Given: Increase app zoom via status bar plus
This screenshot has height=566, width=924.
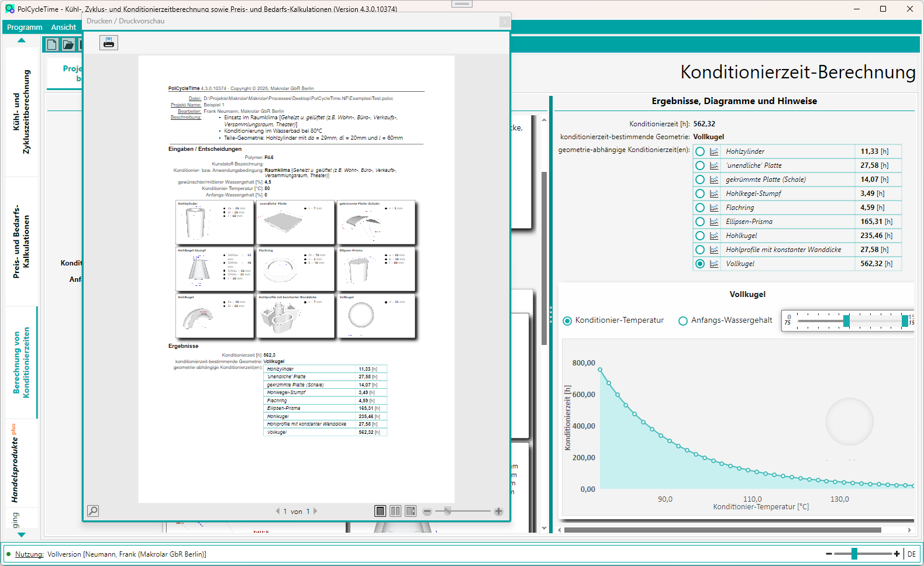Looking at the screenshot, I should coord(897,554).
